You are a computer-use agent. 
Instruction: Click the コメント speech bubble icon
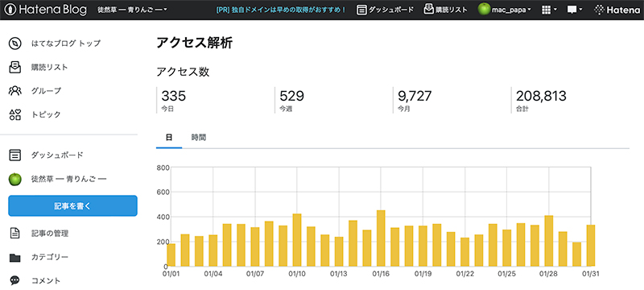point(14,281)
